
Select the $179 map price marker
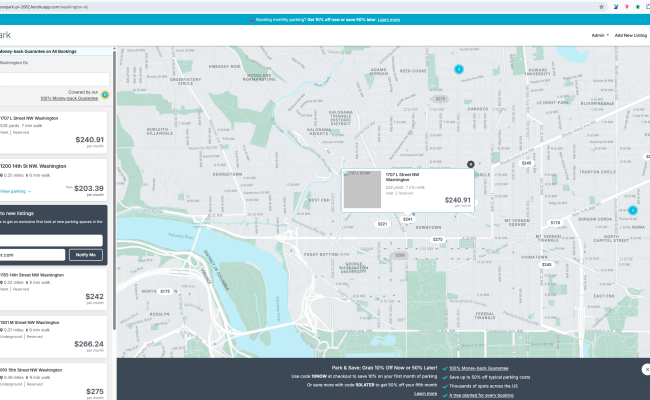pyautogui.click(x=555, y=223)
